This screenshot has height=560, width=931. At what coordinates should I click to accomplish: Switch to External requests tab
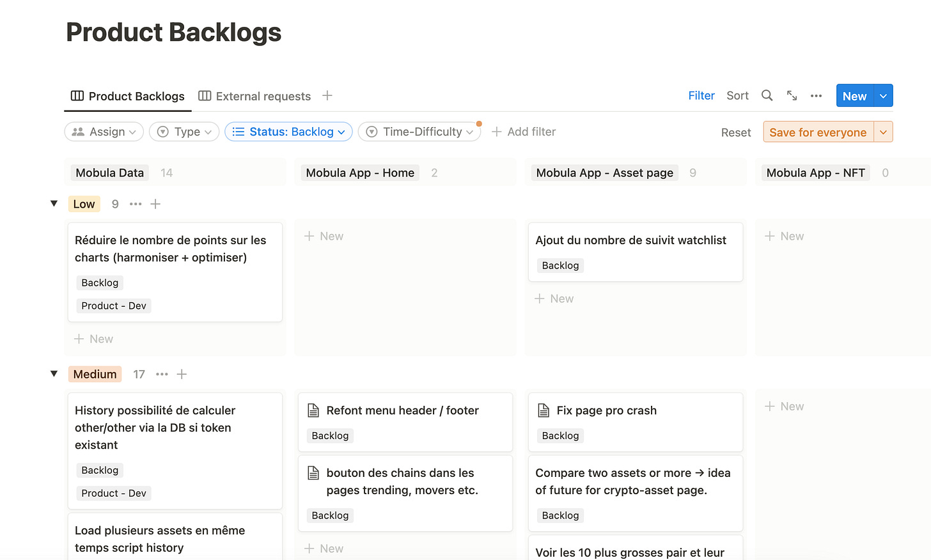coord(254,96)
